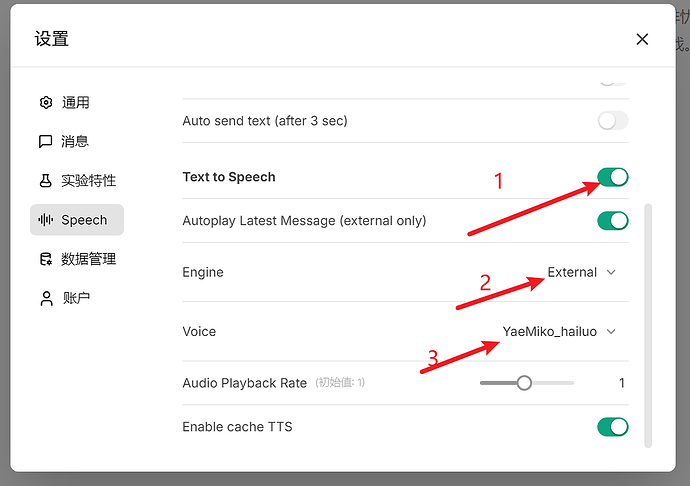Expand the Engine chevron arrow
Image resolution: width=690 pixels, height=486 pixels.
[611, 272]
